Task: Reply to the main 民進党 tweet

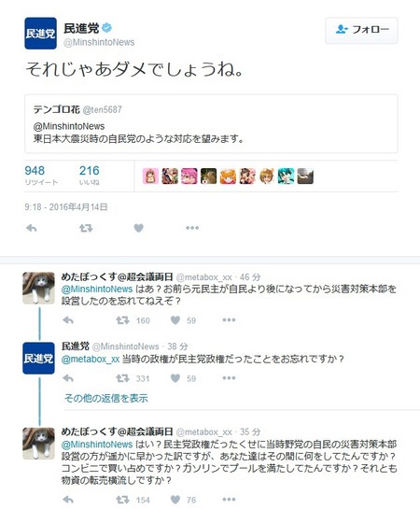Action: 32,228
